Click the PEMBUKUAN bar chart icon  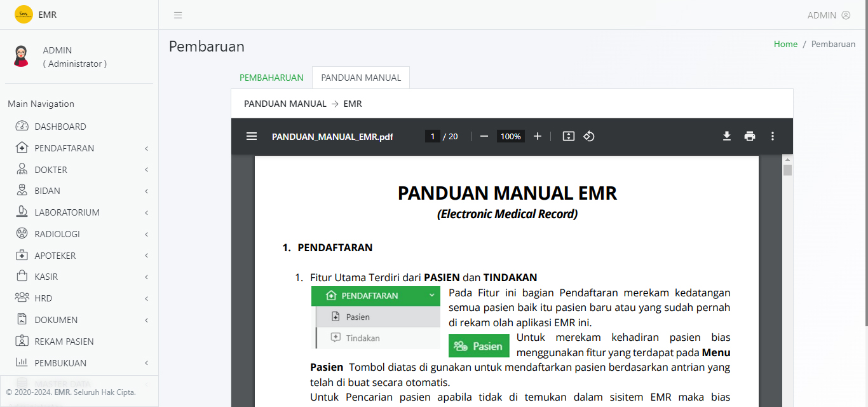pos(22,362)
